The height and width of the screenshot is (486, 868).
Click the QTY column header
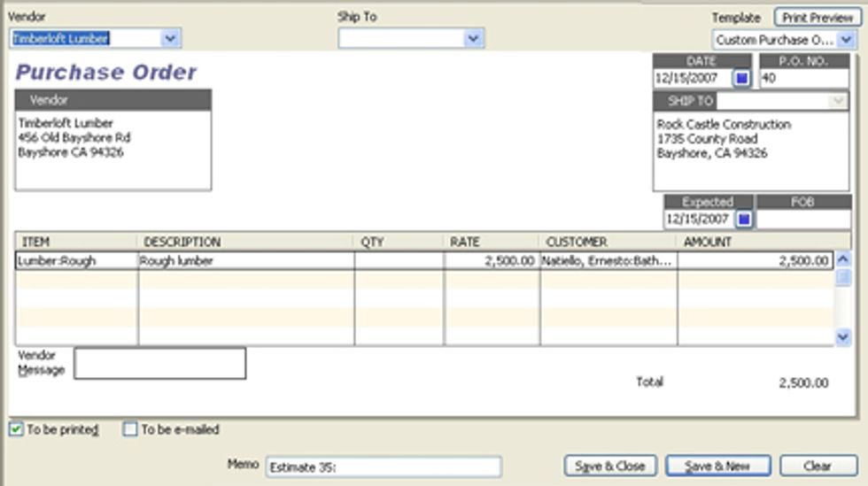point(398,242)
